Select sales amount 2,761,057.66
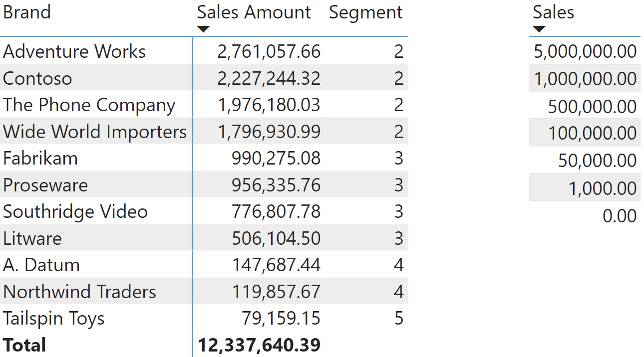 click(269, 51)
